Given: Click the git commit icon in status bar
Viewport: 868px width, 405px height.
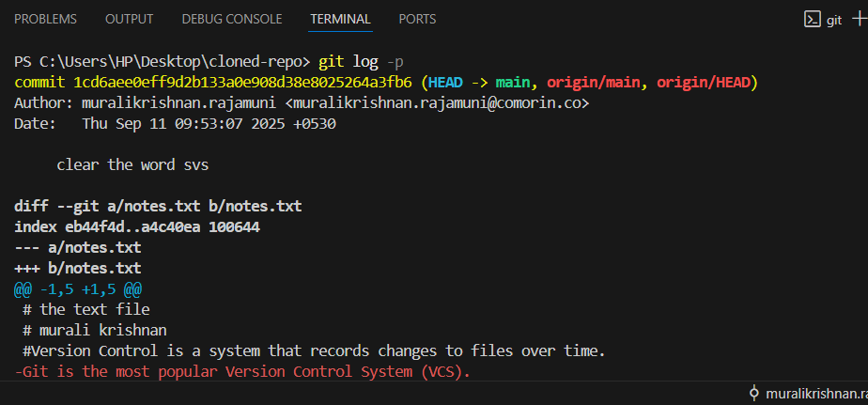Looking at the screenshot, I should (753, 394).
